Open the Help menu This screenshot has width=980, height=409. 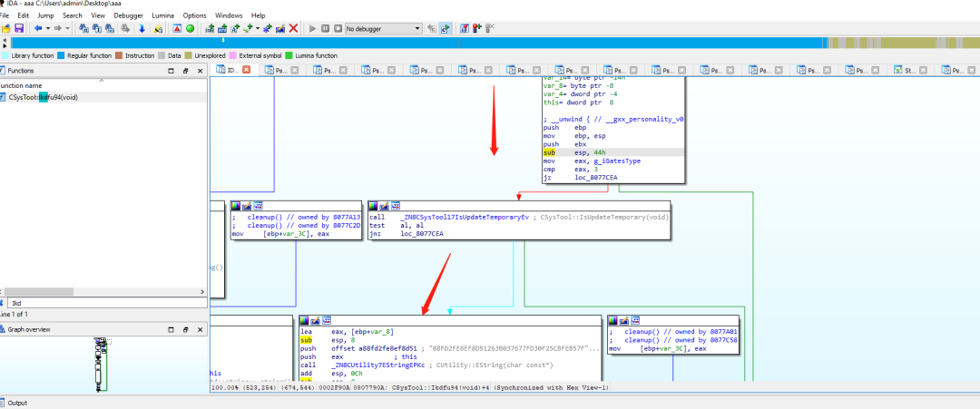(x=258, y=15)
